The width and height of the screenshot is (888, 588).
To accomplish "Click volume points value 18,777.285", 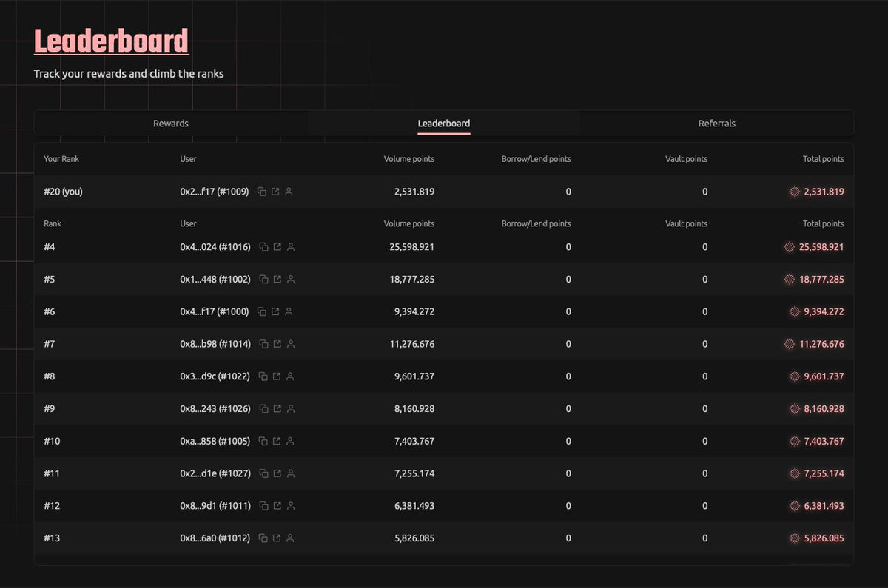I will pos(412,280).
